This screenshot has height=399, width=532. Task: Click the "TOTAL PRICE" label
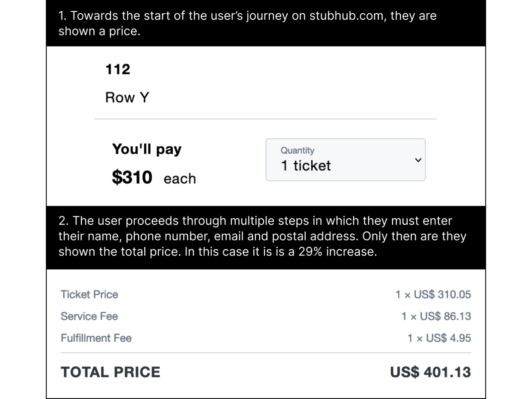[110, 372]
